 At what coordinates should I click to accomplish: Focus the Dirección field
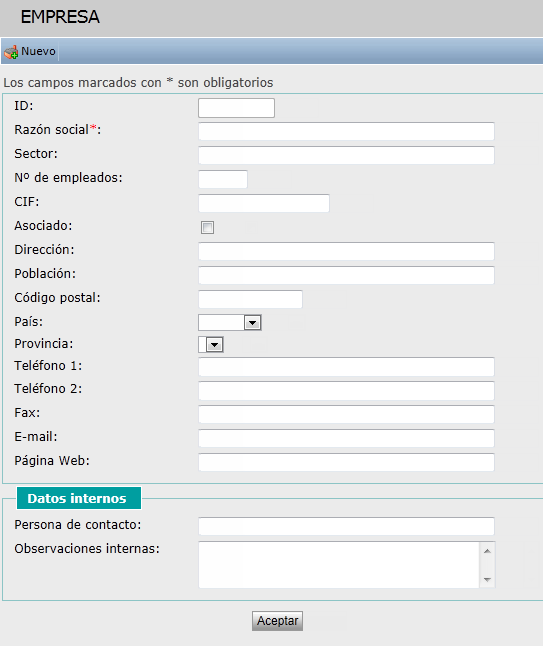pyautogui.click(x=346, y=251)
